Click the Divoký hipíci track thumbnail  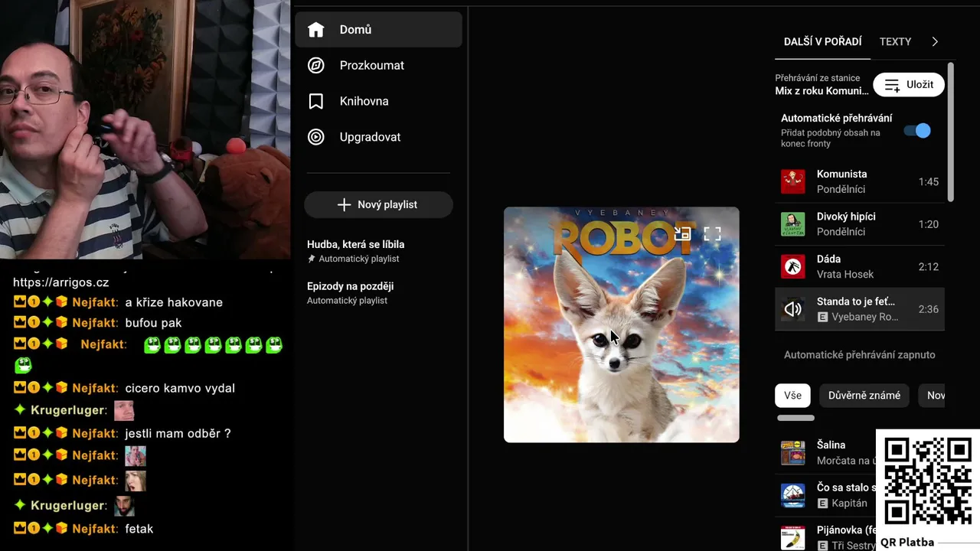coord(793,224)
